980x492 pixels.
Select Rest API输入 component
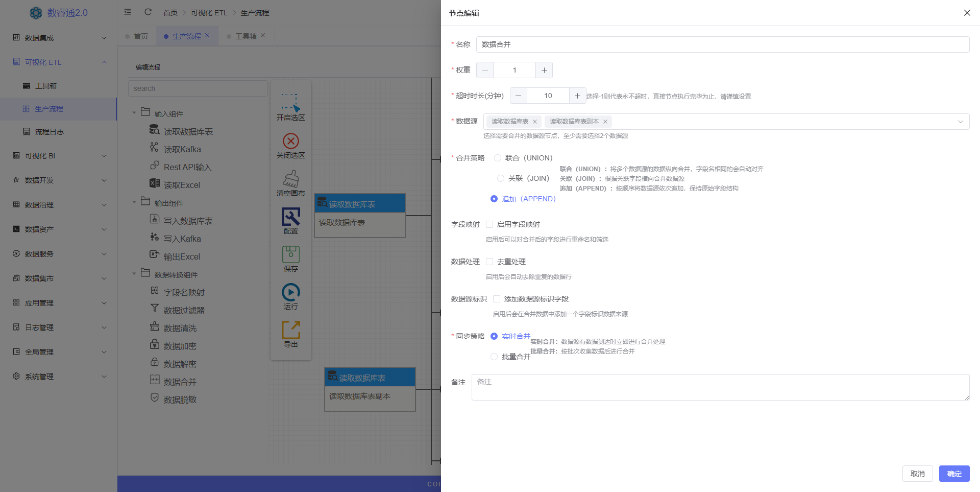[187, 167]
